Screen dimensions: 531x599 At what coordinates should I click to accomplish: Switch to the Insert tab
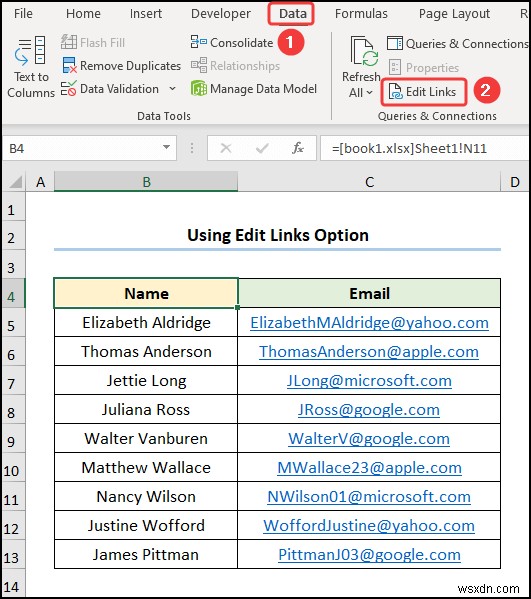(146, 14)
